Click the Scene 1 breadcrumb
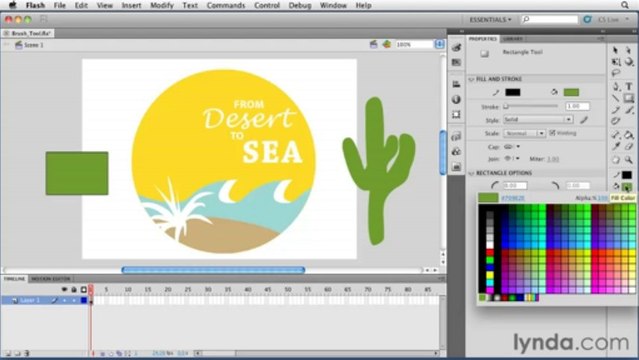This screenshot has height=360, width=639. pos(34,45)
